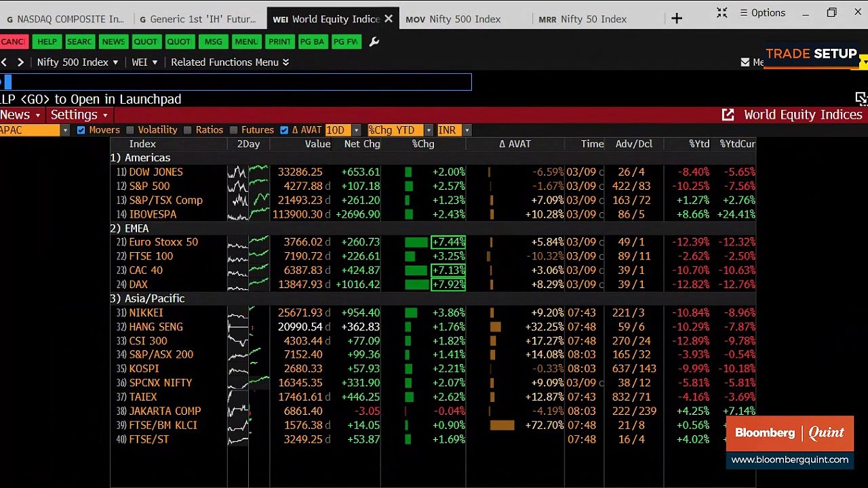Click the red CANC button
The width and height of the screenshot is (868, 488).
pos(13,42)
